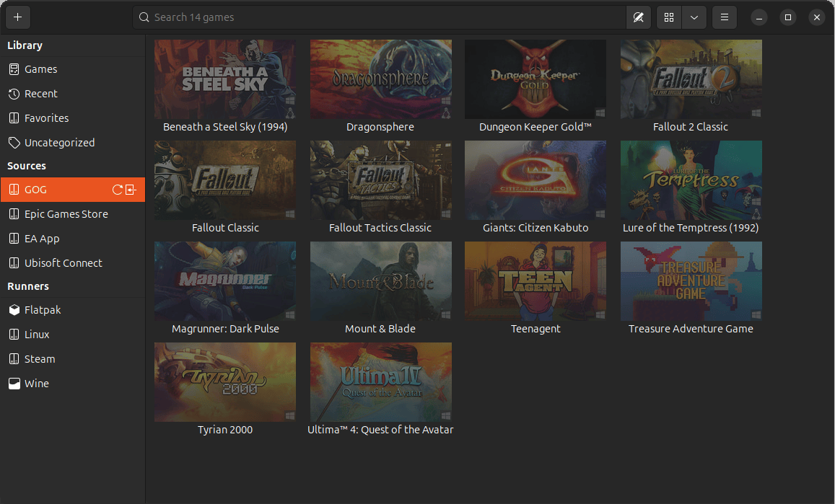
Task: Click the Flatpak box icon
Action: 14,310
